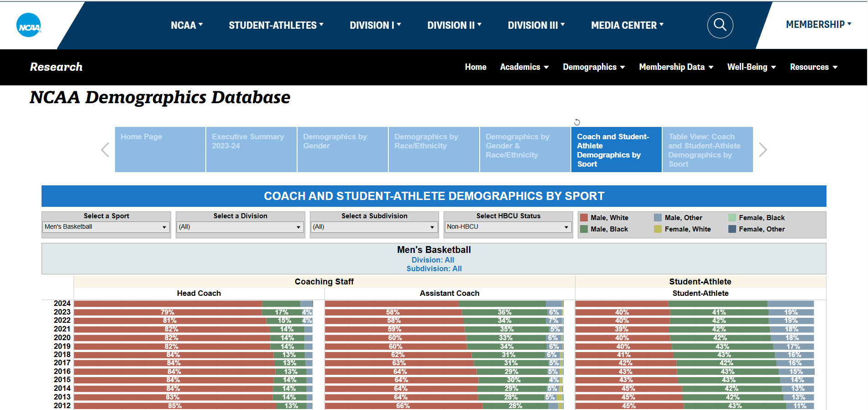Open the Table View tab
The image size is (868, 410).
[x=708, y=149]
